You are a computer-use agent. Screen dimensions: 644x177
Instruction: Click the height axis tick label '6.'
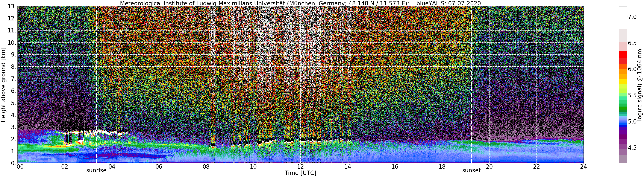(13, 91)
